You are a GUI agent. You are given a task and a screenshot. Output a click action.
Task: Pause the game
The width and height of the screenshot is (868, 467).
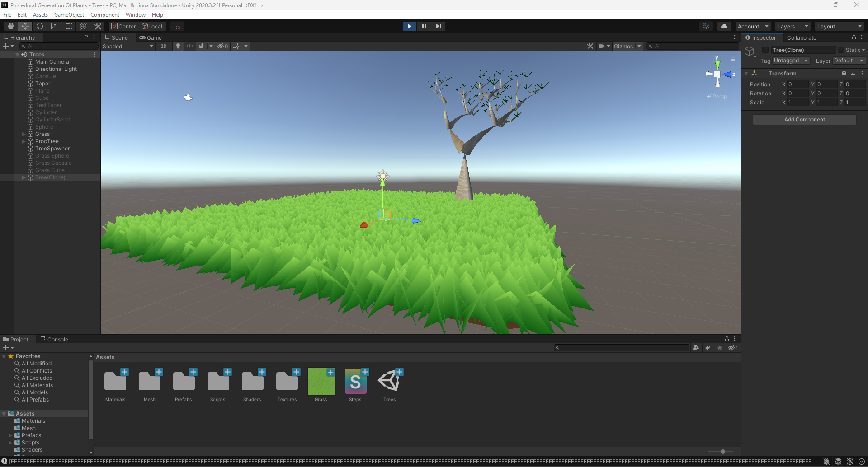tap(424, 26)
